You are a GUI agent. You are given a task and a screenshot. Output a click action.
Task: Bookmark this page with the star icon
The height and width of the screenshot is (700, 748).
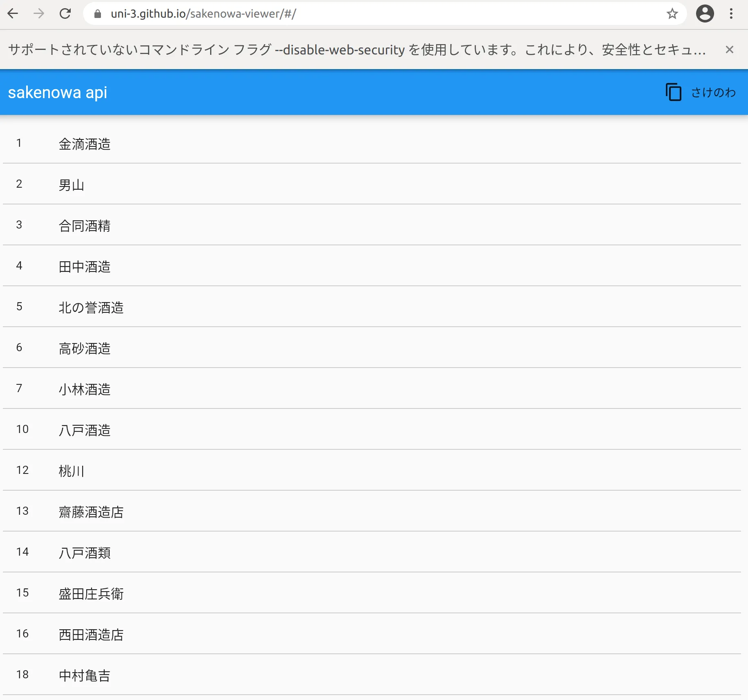click(672, 14)
